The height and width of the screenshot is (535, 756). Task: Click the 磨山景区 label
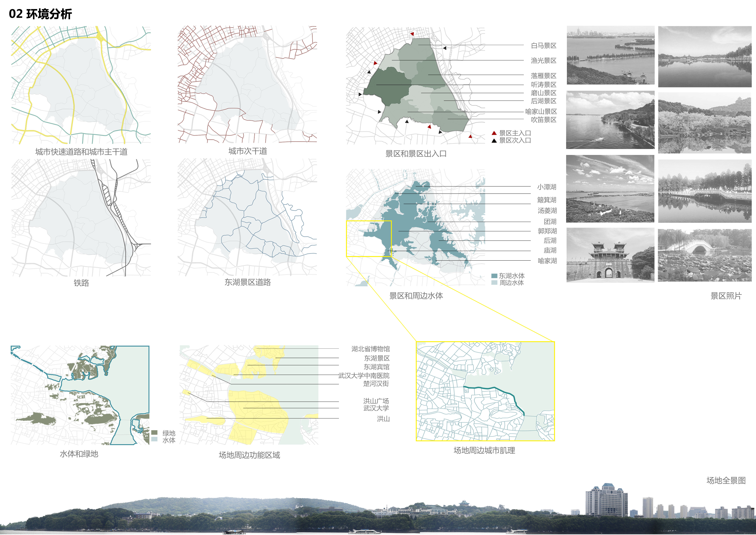click(544, 93)
